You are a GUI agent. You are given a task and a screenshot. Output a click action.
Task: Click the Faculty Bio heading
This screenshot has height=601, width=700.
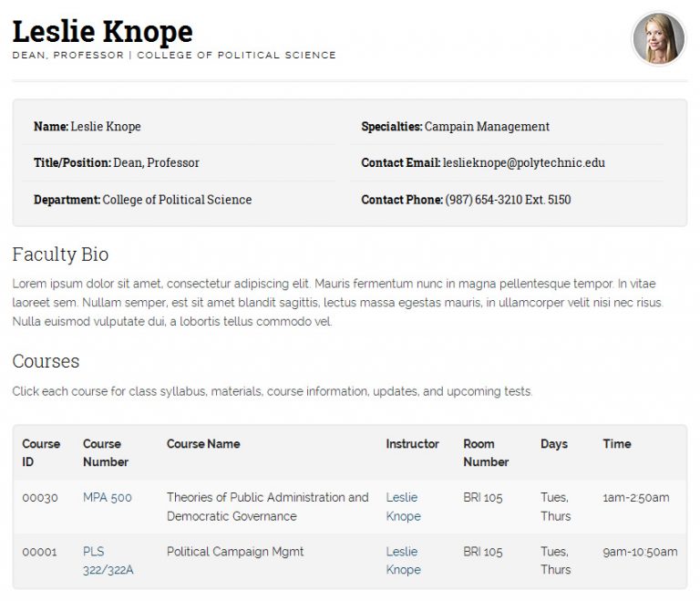[60, 254]
